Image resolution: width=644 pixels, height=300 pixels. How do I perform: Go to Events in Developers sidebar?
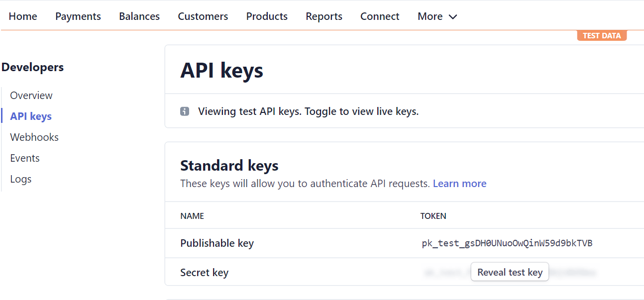click(25, 158)
